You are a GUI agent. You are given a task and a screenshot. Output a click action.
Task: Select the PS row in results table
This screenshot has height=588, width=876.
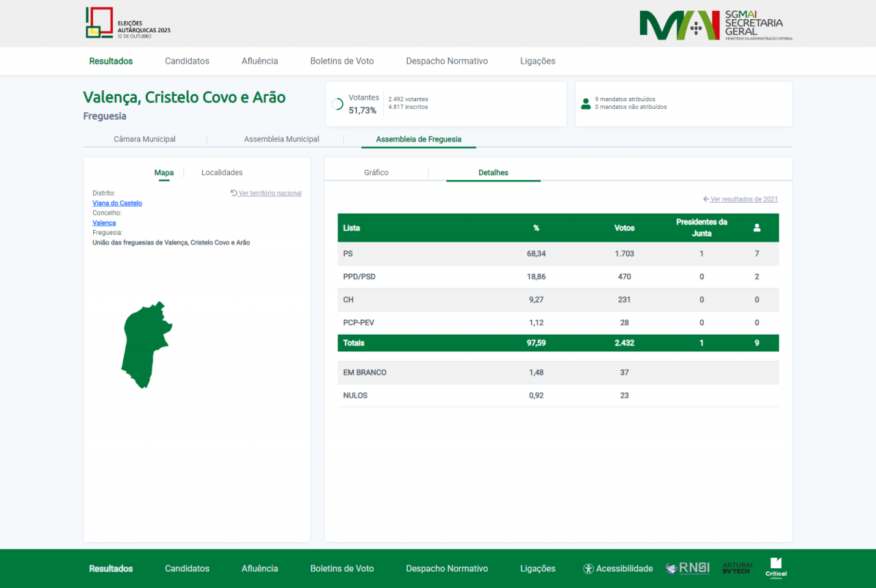(558, 254)
